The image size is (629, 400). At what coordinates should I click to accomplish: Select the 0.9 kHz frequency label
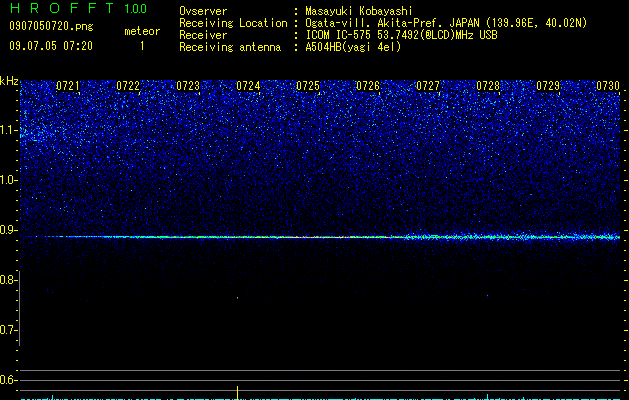tap(8, 230)
